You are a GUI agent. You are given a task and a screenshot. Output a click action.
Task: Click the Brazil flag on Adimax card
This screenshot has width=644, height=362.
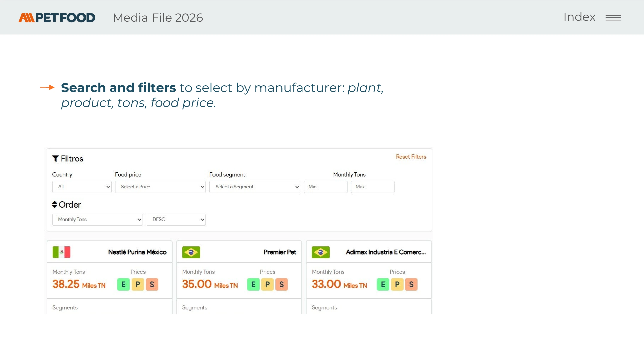click(320, 252)
